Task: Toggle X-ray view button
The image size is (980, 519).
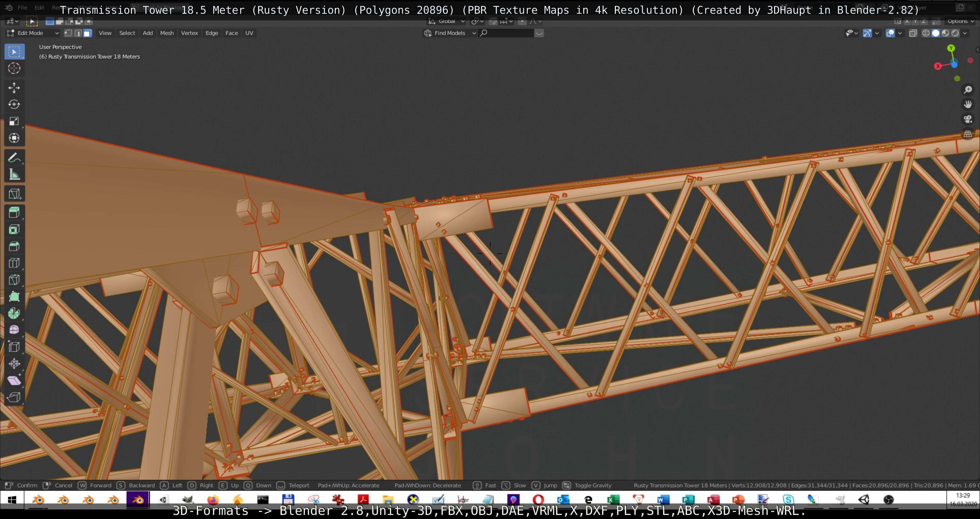Action: (x=913, y=33)
